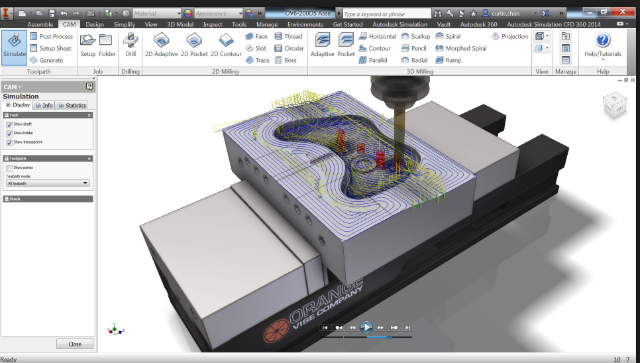Choose the 2D Contour milling tool

226,45
